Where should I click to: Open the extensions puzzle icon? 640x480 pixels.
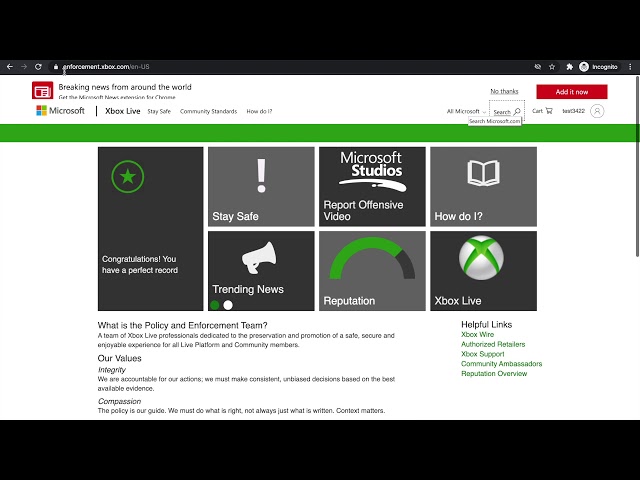pos(569,67)
